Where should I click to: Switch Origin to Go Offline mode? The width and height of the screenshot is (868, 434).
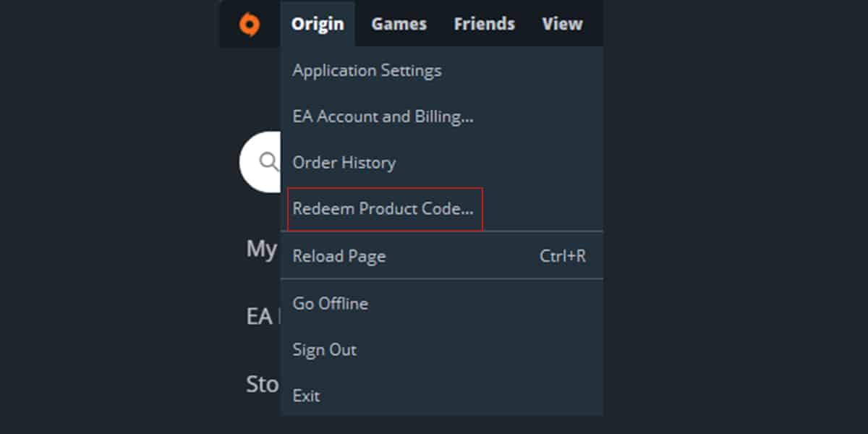[330, 303]
